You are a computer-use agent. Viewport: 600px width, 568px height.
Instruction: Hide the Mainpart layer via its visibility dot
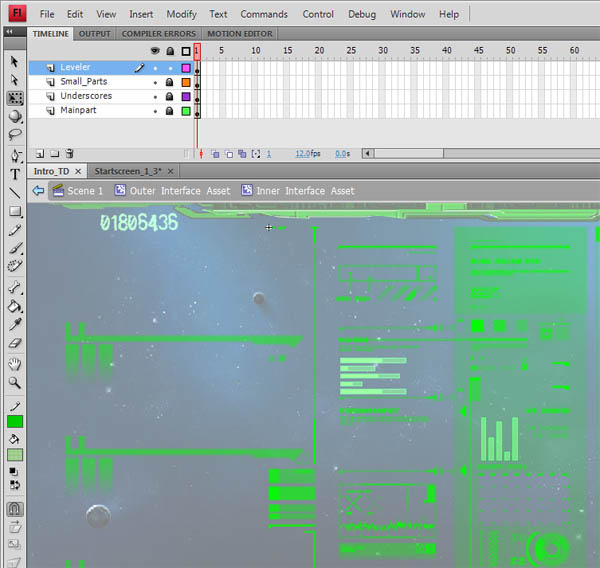point(155,111)
